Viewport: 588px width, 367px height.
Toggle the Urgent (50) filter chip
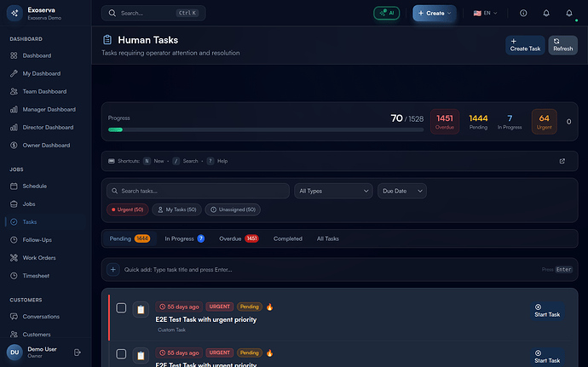click(x=127, y=209)
